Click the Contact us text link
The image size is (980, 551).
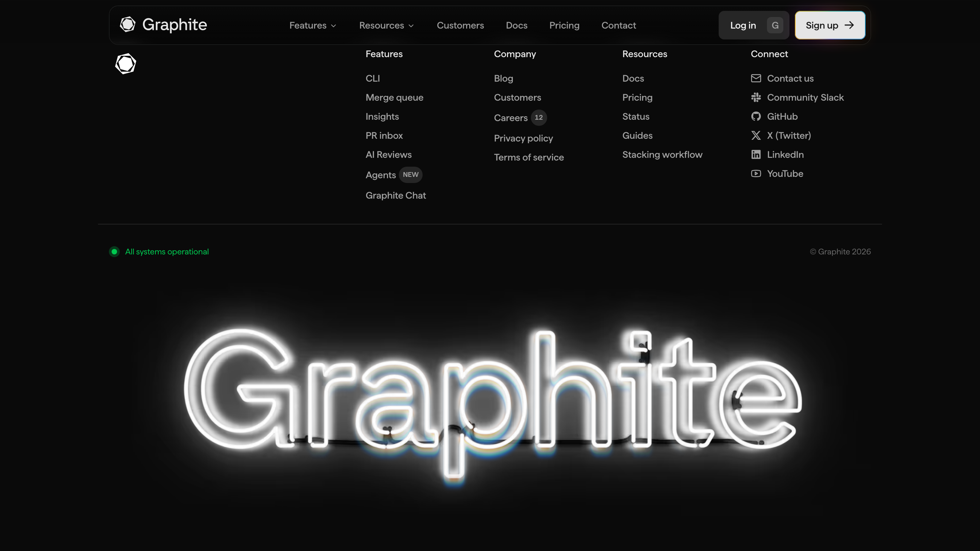click(x=790, y=78)
